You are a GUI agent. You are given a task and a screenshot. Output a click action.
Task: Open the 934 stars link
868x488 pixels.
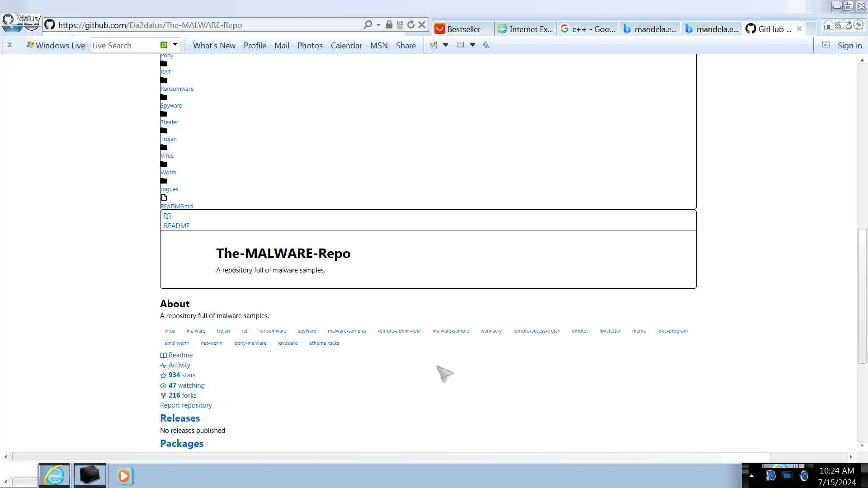point(182,375)
